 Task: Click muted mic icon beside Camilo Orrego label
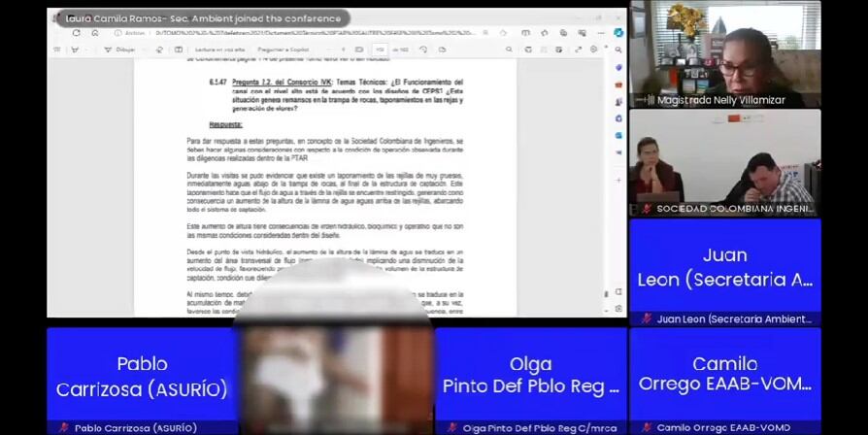coord(647,428)
